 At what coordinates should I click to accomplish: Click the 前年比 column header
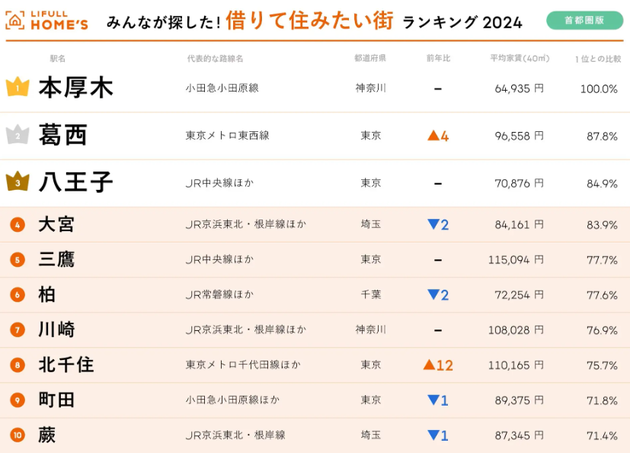point(438,58)
